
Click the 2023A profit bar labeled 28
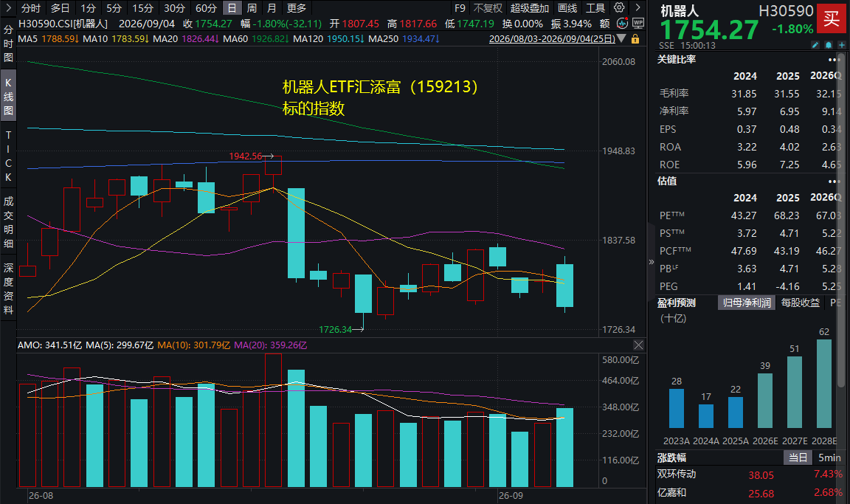point(677,409)
